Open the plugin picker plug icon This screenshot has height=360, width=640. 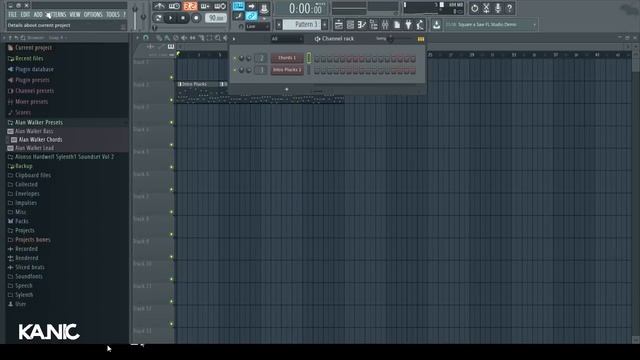point(408,25)
